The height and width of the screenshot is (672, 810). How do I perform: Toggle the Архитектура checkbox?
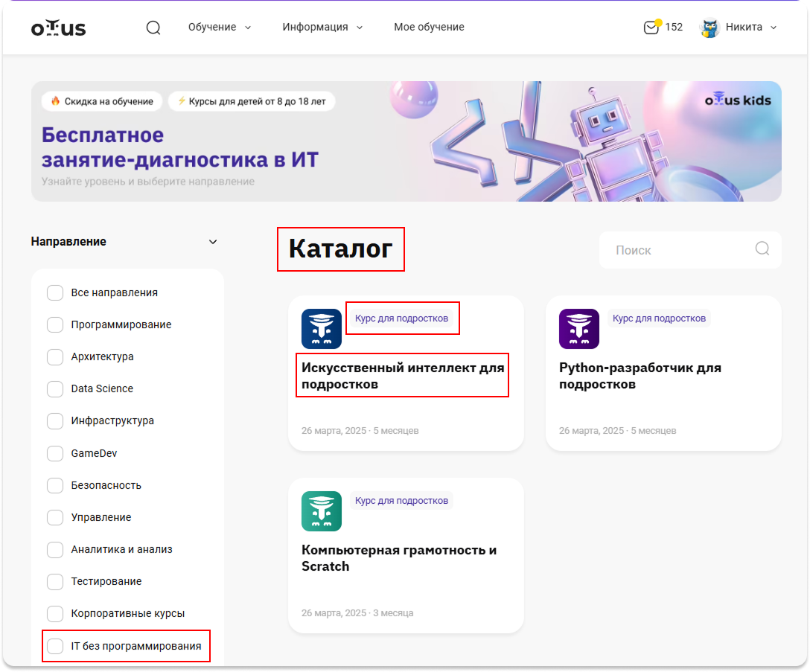click(x=55, y=357)
